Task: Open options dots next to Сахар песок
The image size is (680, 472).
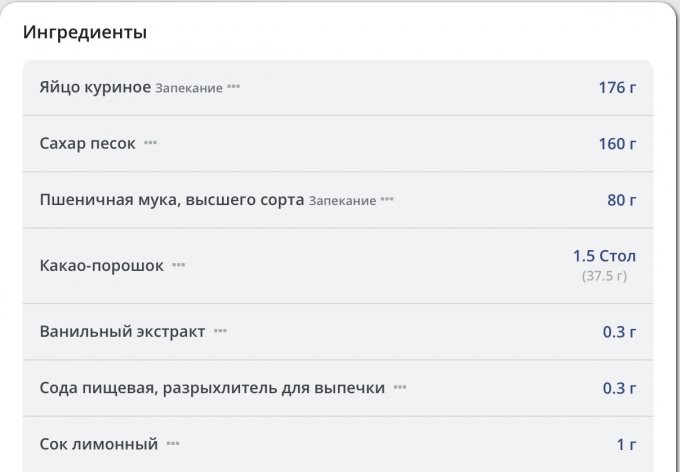Action: [150, 143]
